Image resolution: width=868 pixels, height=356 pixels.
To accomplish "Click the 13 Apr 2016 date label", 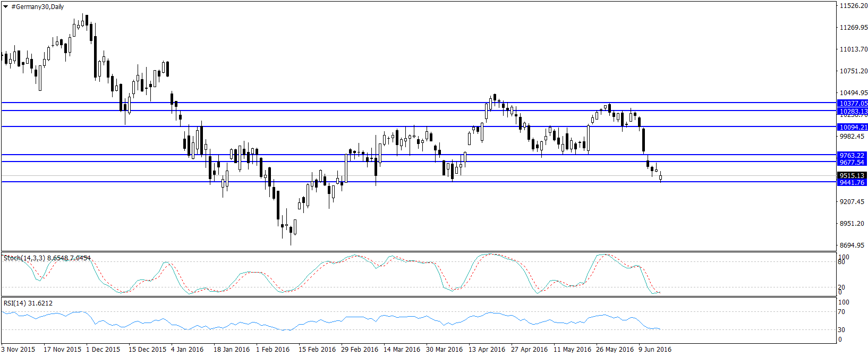I will (x=487, y=350).
